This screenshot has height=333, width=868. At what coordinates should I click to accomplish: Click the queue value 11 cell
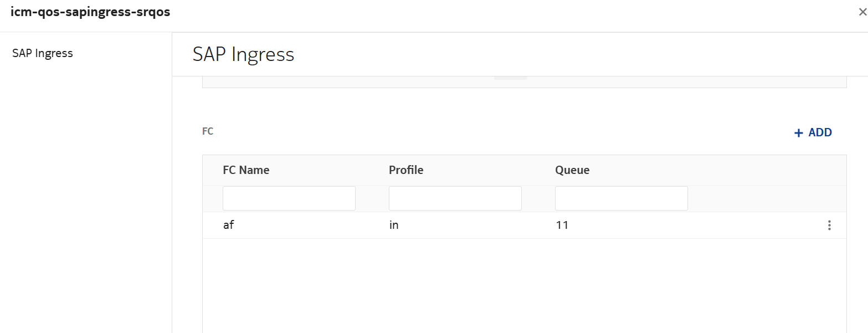(562, 226)
